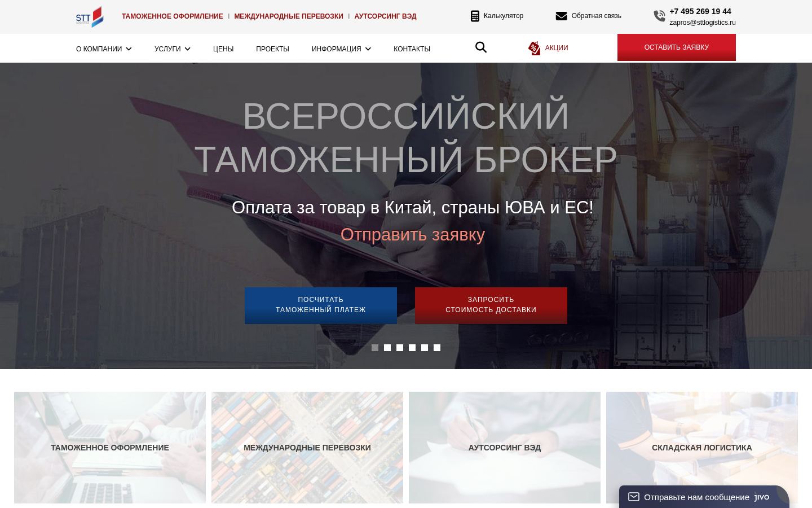
Task: Click the envelope feedback icon
Action: pyautogui.click(x=561, y=16)
